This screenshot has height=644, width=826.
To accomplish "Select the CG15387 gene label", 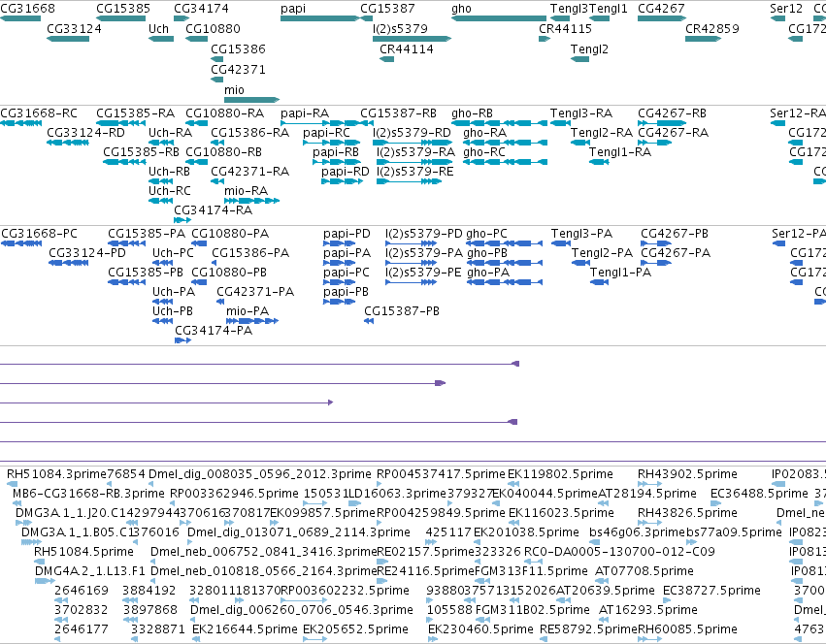I will click(x=387, y=9).
